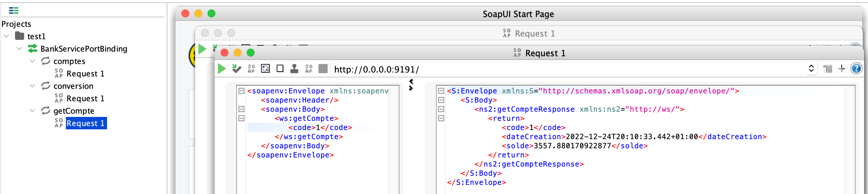Image resolution: width=868 pixels, height=194 pixels.
Task: Fold return element in response viewer
Action: (x=441, y=118)
